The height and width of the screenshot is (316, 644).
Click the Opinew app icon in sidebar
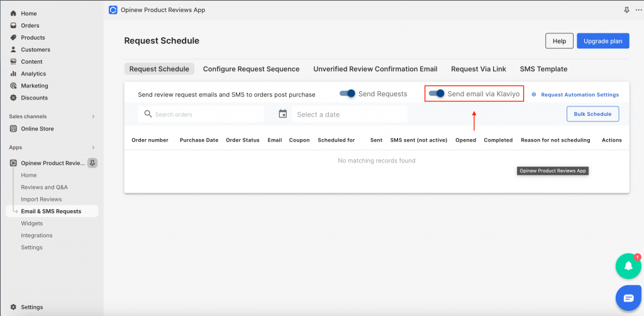pyautogui.click(x=13, y=163)
